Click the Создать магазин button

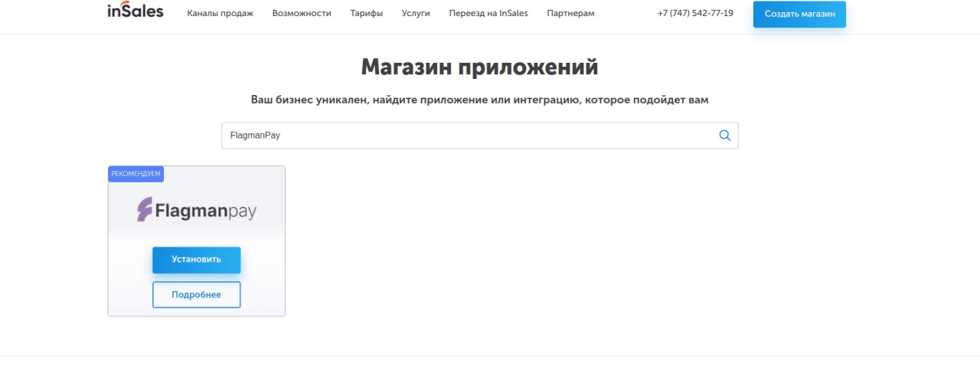click(x=799, y=14)
